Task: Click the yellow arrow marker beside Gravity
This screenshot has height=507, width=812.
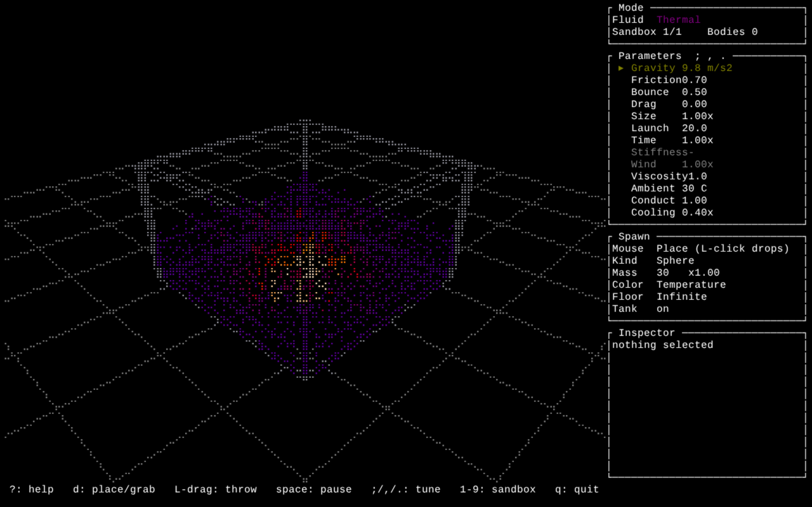Action: pos(621,68)
